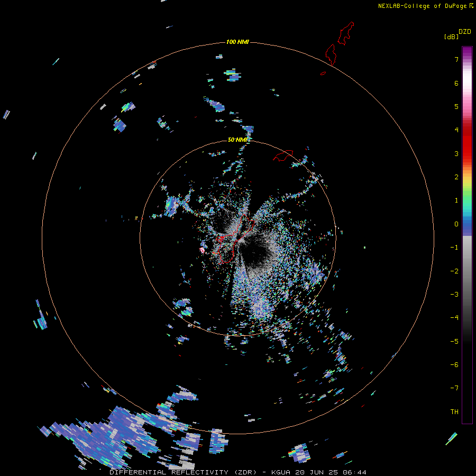This screenshot has height=476, width=476.
Task: Click the colorbar value -3 label
Action: point(454,295)
